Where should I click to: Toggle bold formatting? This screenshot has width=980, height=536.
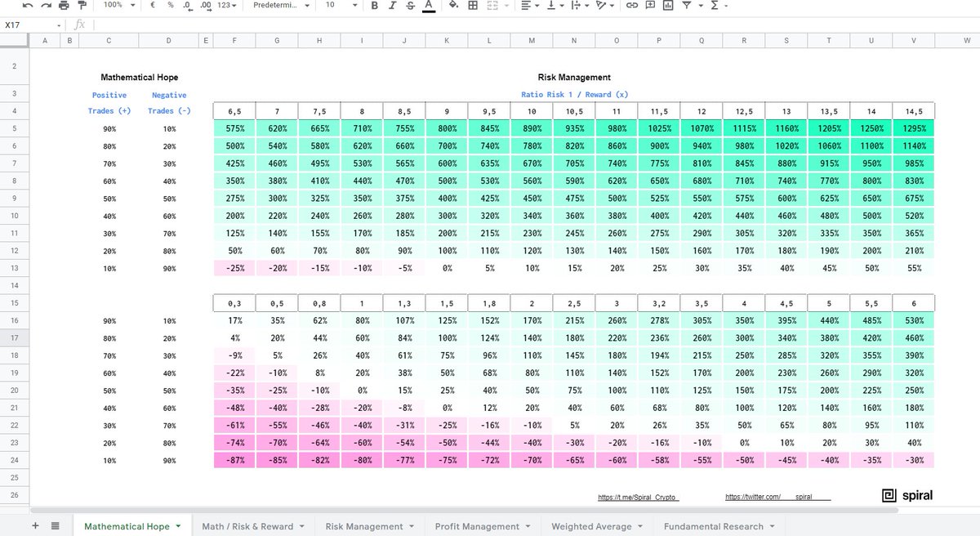374,5
